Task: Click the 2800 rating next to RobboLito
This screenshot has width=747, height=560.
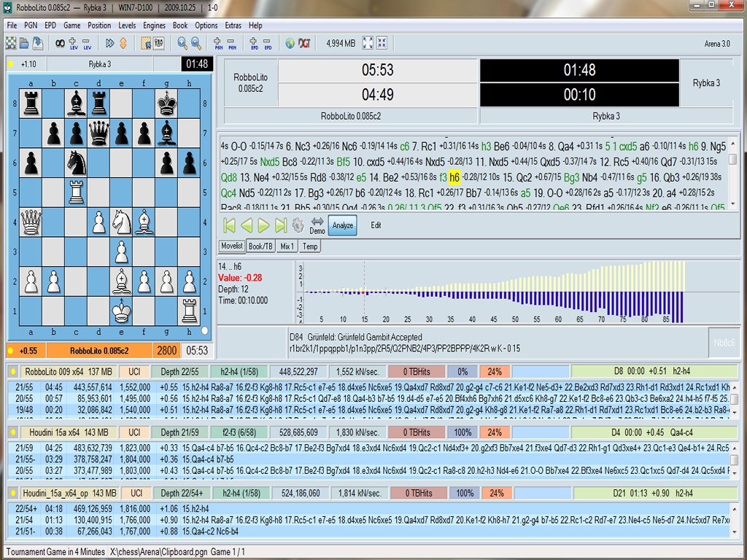Action: (x=167, y=351)
